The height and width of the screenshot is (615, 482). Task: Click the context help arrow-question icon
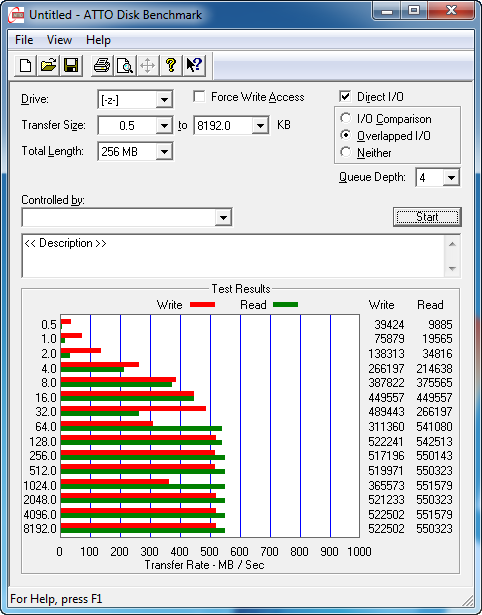pos(194,65)
